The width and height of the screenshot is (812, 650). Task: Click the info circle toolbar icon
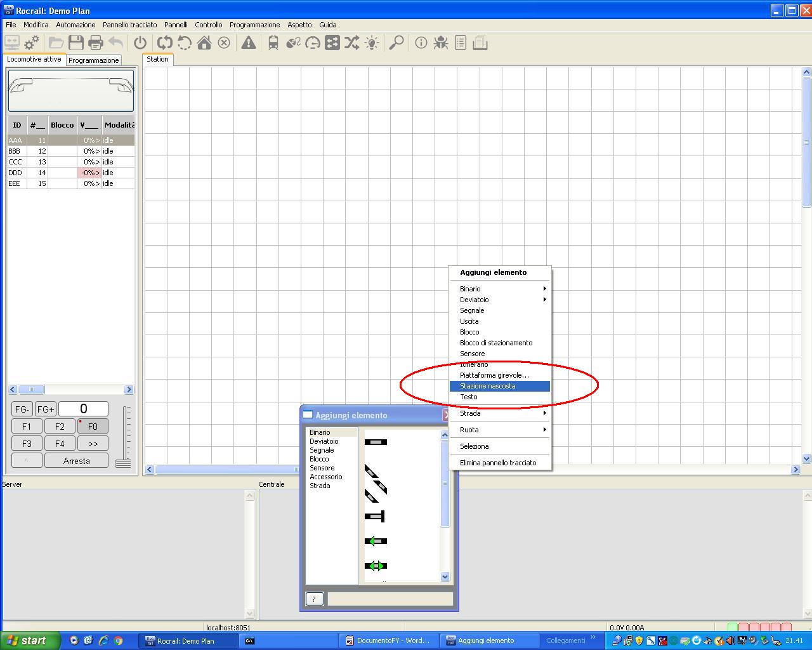[x=421, y=43]
